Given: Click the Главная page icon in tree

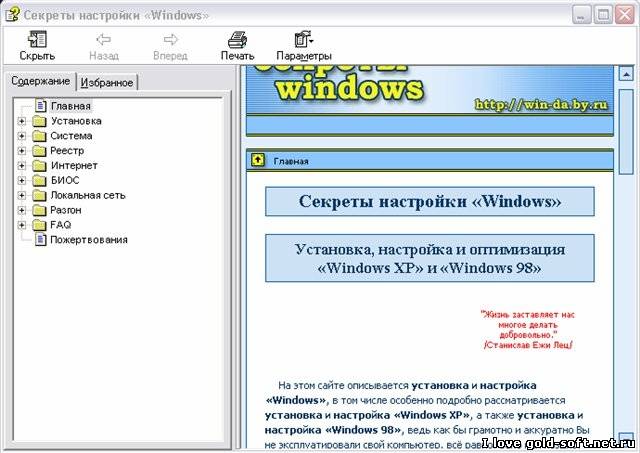Looking at the screenshot, I should pos(41,106).
